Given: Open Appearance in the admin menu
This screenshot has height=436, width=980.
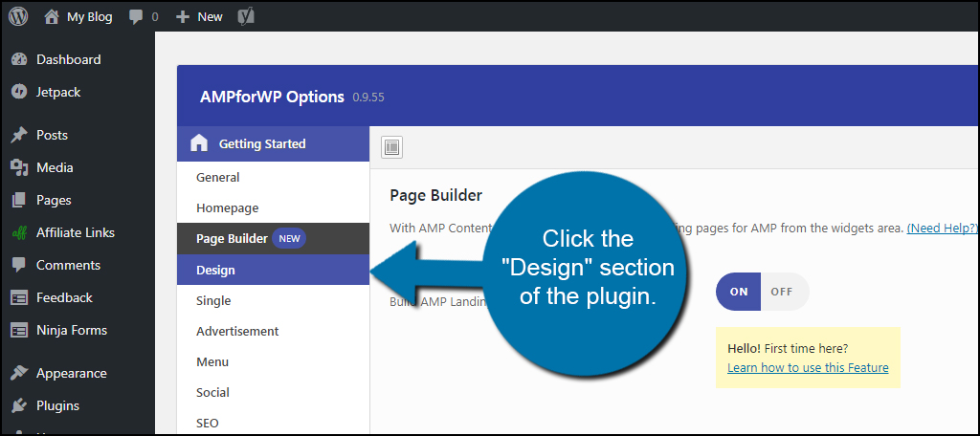Looking at the screenshot, I should pyautogui.click(x=71, y=373).
